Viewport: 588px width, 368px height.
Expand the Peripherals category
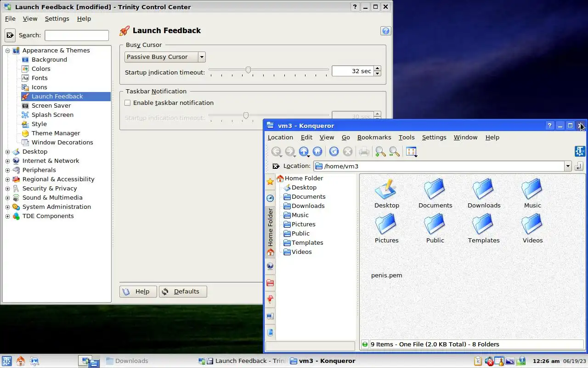[x=7, y=170]
